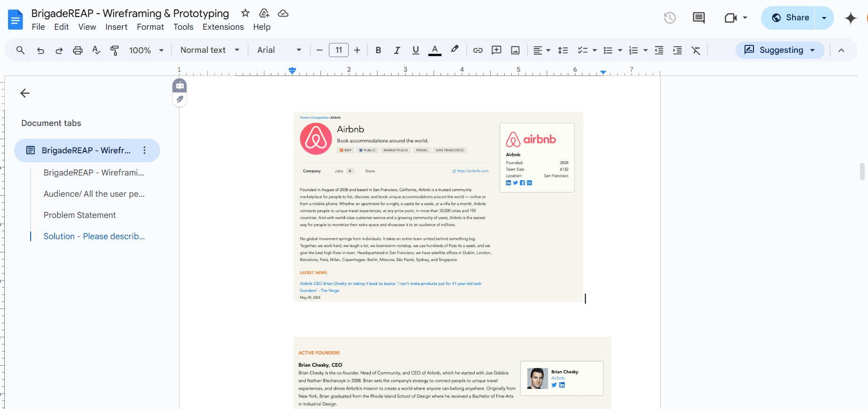
Task: Open Share options dropdown arrow
Action: (x=824, y=18)
